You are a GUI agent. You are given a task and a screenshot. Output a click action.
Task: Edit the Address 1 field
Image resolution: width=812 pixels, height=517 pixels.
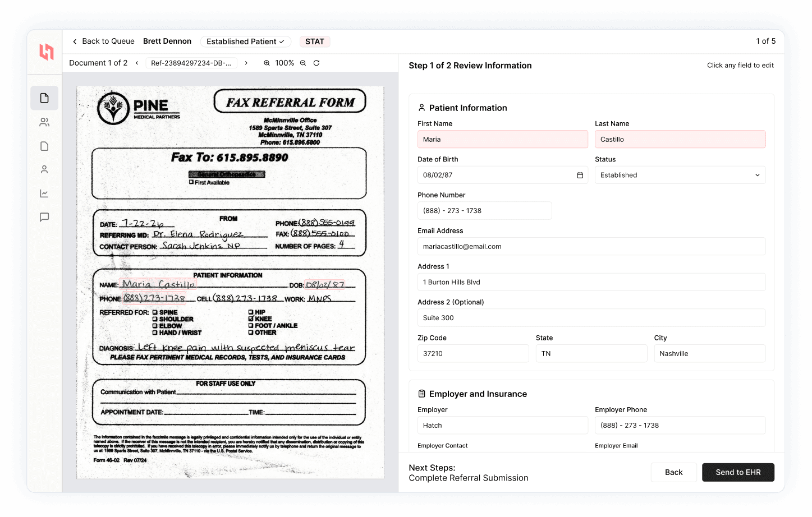(591, 282)
